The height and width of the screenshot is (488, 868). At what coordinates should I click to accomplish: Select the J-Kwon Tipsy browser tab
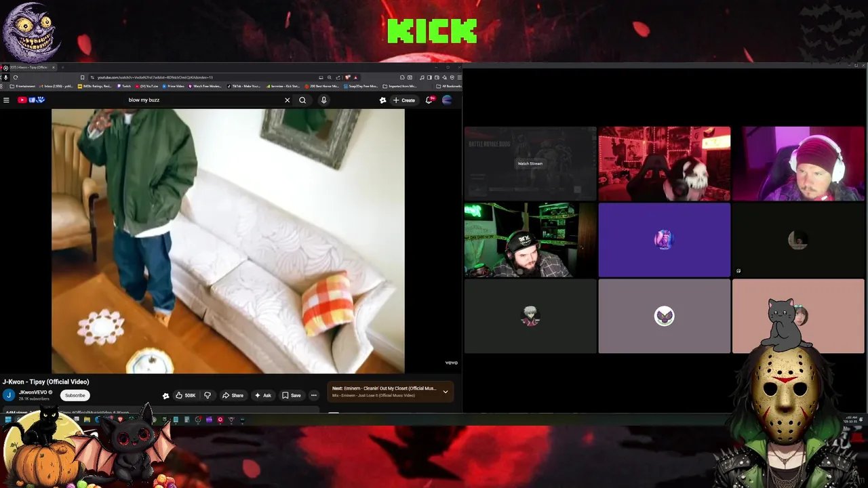coord(28,67)
